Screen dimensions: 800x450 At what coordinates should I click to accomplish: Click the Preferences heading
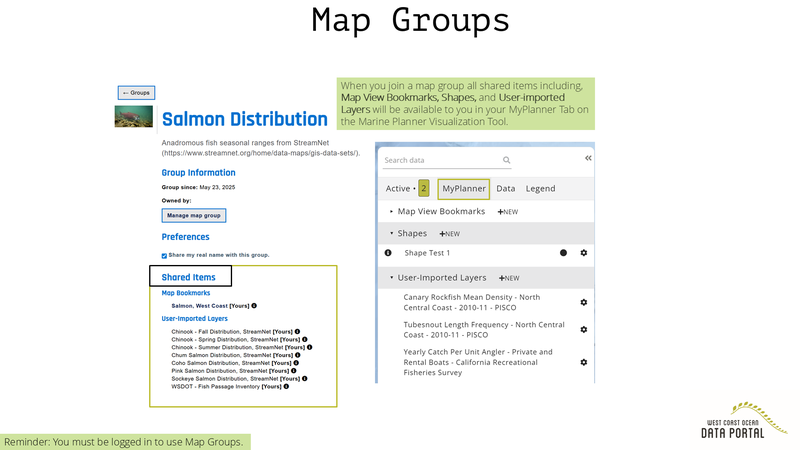[x=185, y=237]
